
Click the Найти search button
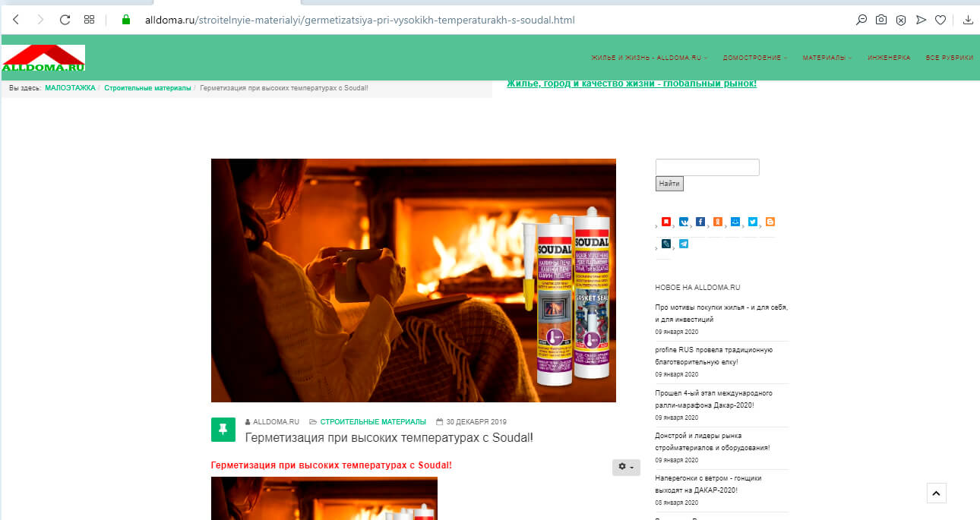669,184
